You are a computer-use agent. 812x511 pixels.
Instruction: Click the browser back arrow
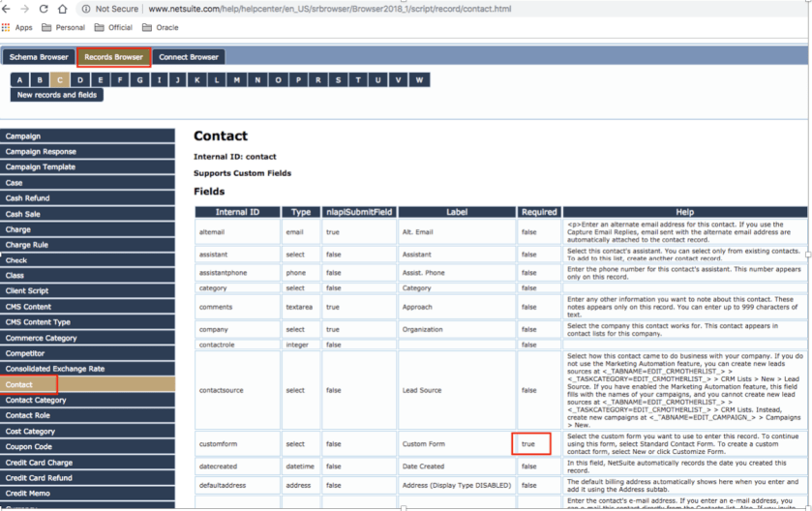pyautogui.click(x=8, y=9)
